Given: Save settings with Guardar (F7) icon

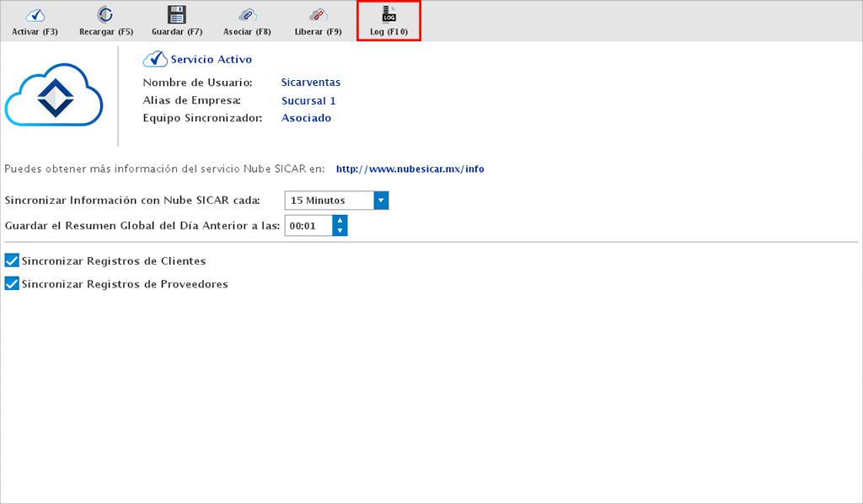Looking at the screenshot, I should point(176,14).
